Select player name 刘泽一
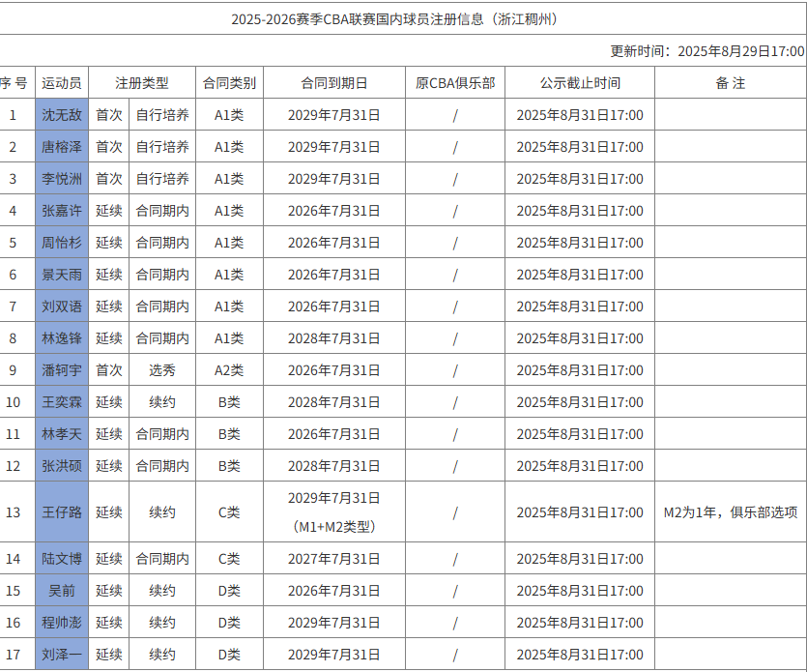 (62, 655)
